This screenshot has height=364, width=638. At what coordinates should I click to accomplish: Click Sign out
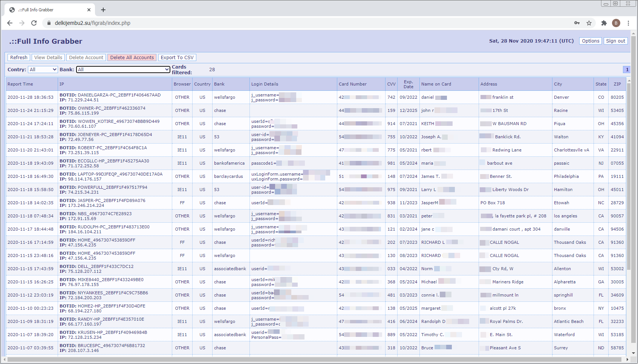pos(615,41)
